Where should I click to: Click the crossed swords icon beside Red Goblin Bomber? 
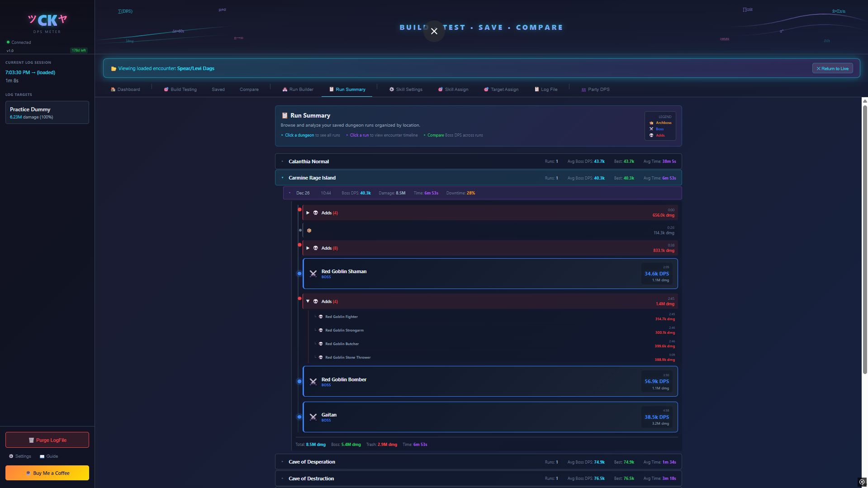coord(313,382)
